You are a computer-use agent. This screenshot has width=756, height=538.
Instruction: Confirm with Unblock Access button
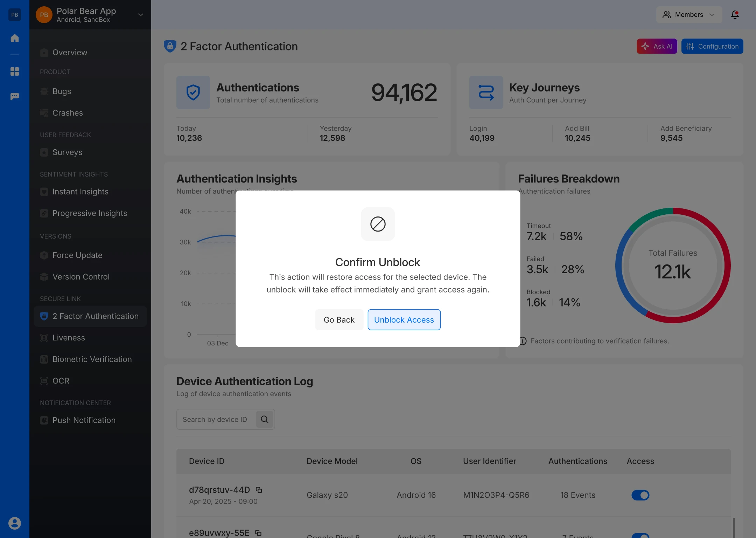pyautogui.click(x=404, y=320)
